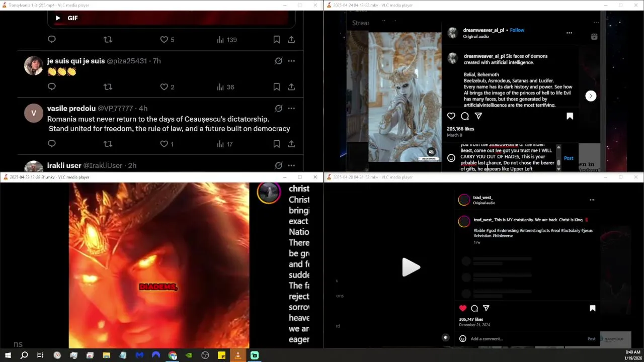Open the #bibleverse hashtag
The width and height of the screenshot is (644, 362).
point(503,235)
